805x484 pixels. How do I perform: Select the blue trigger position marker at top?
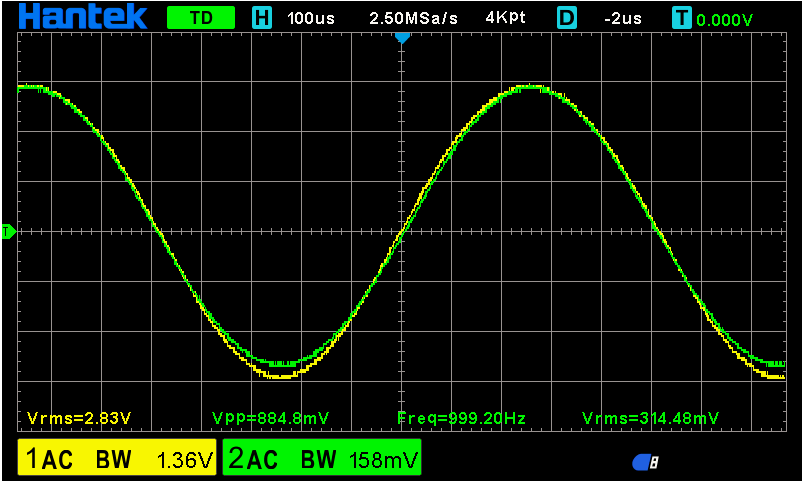(x=402, y=38)
